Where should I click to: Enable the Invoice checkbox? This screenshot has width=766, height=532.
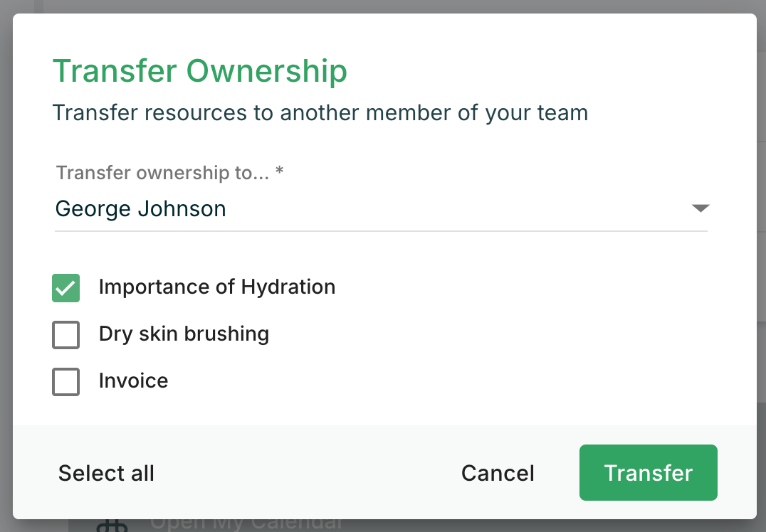click(65, 381)
